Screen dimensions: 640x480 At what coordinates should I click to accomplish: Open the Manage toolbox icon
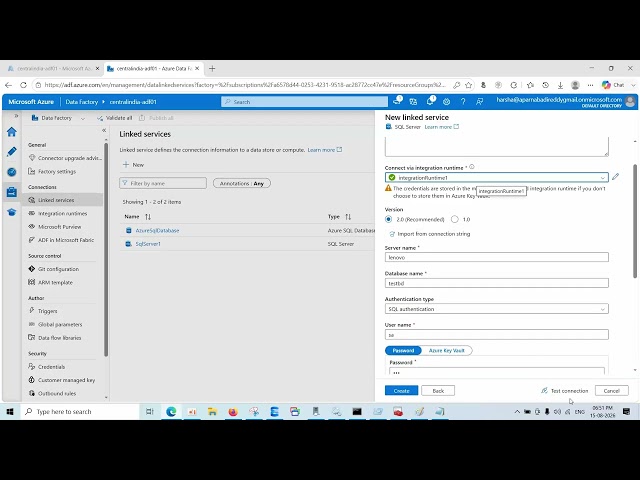[x=12, y=192]
